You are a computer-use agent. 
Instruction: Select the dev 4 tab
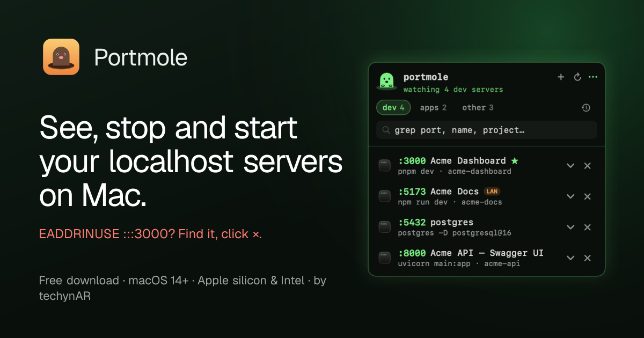[393, 107]
